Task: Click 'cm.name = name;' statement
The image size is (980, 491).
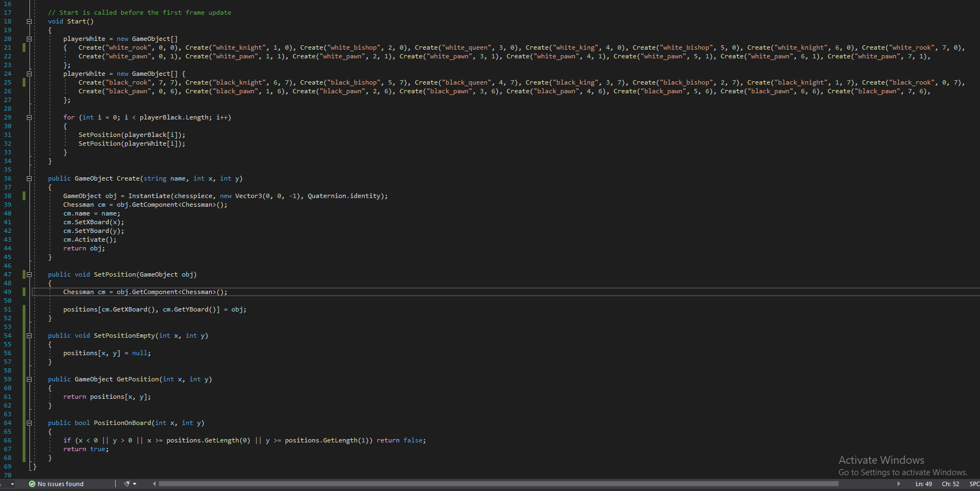Action: coord(92,213)
